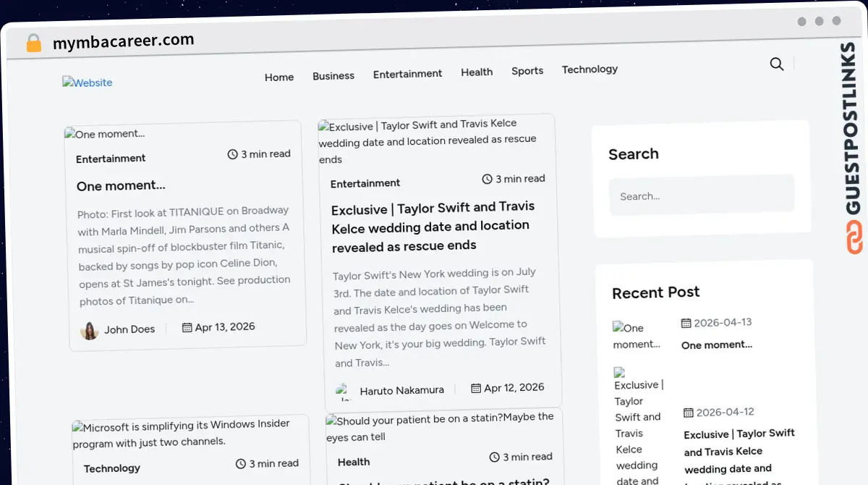Click the Search... input field in sidebar
This screenshot has height=485, width=868.
click(702, 195)
